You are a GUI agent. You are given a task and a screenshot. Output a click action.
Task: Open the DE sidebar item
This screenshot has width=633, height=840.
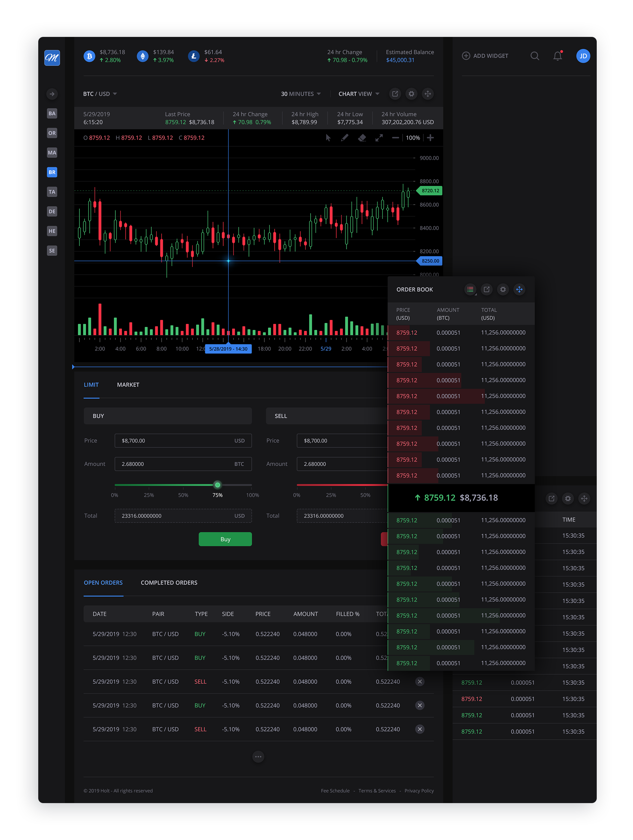(52, 212)
